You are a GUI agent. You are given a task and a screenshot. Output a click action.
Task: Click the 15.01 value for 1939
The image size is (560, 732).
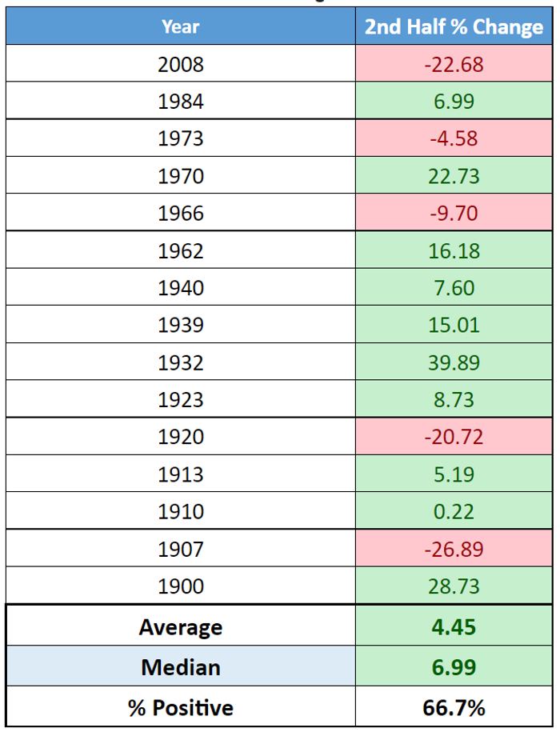(x=454, y=325)
